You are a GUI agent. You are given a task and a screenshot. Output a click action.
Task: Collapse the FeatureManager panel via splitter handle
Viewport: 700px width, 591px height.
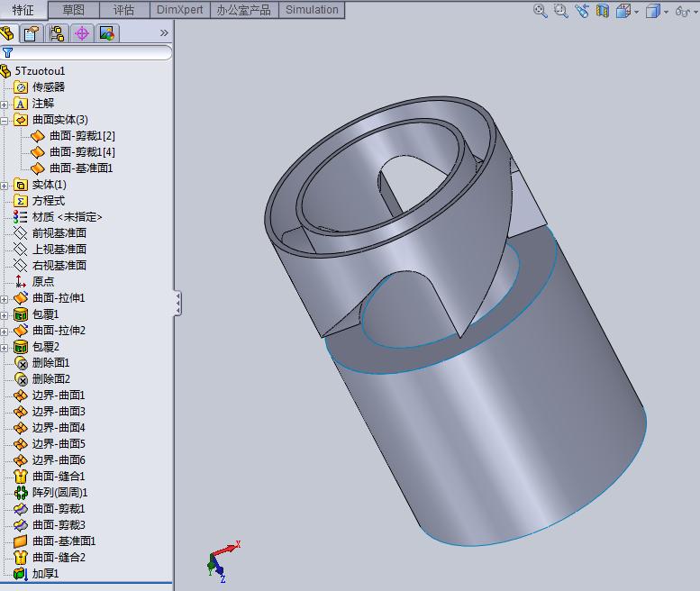coord(177,304)
